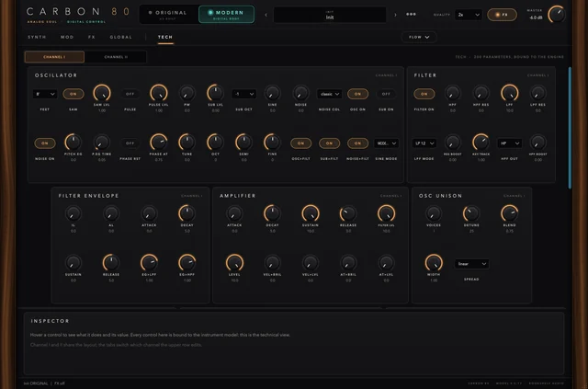Toggle the Filter On switch
Screen dimensions: 588x389
[x=424, y=94]
